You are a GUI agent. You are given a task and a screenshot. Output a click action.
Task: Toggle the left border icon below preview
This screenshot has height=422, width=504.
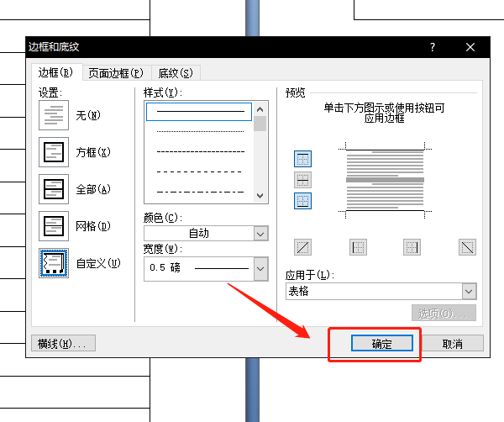click(358, 247)
